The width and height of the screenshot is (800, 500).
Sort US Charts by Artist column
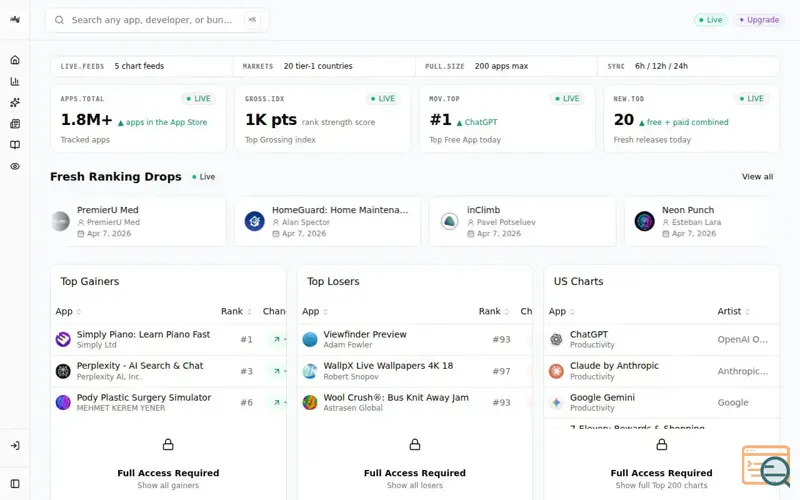pyautogui.click(x=734, y=311)
